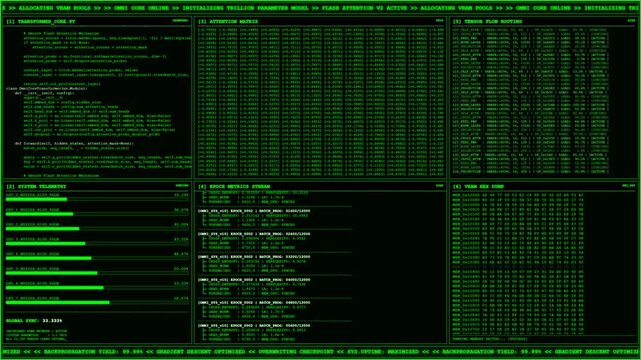Click the GPU 6 utilization bar
Viewport: 641px width, 360px height.
[97, 288]
